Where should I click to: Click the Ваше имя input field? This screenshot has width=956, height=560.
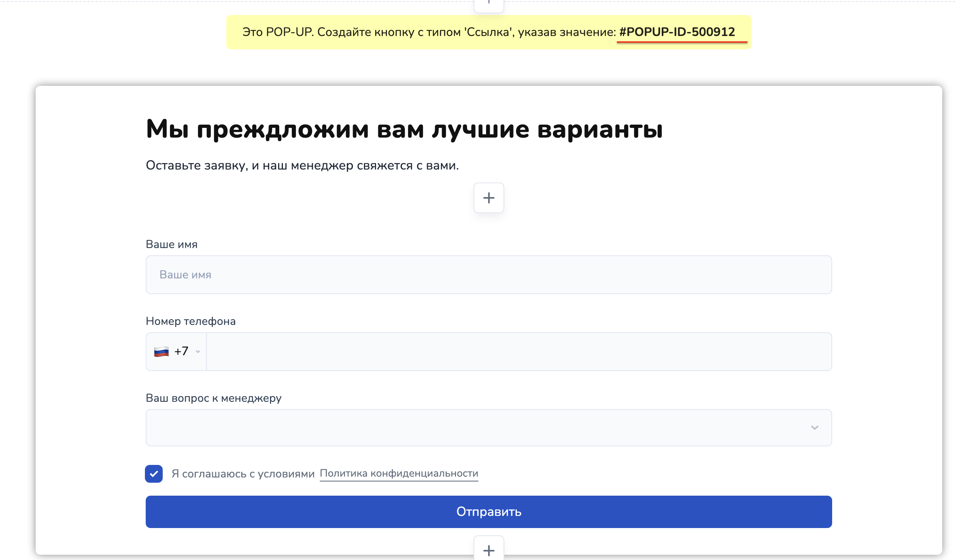tap(489, 275)
